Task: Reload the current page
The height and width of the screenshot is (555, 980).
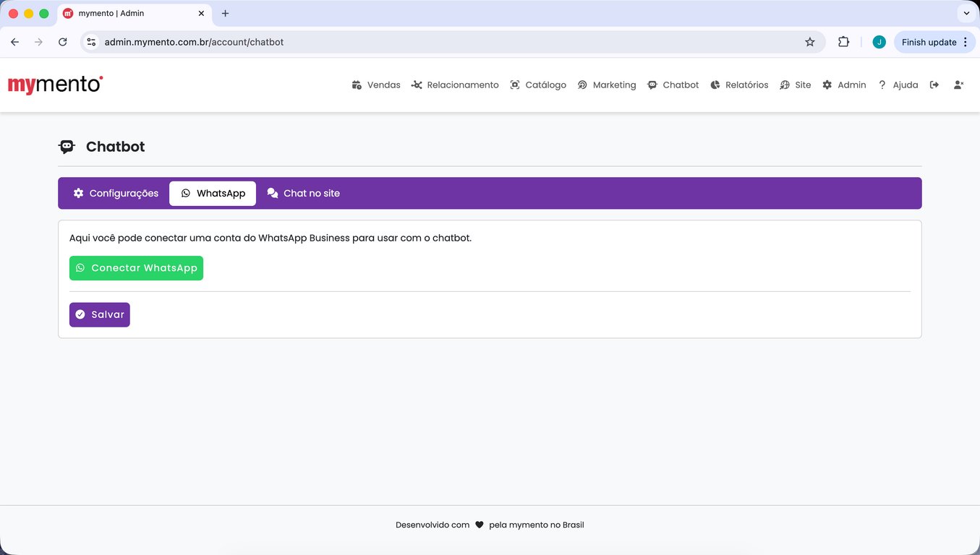Action: [63, 42]
